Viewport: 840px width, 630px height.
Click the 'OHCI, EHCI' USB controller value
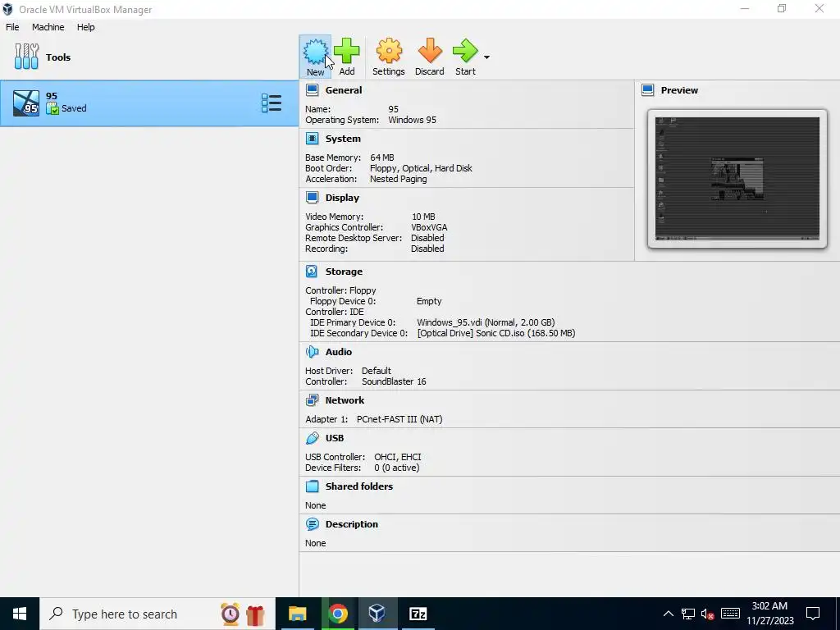click(x=398, y=457)
